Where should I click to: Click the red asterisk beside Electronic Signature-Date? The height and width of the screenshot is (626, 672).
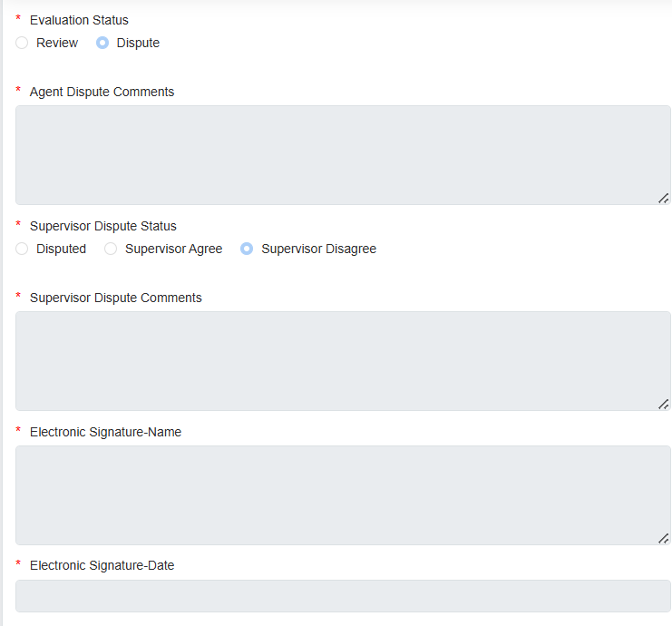pyautogui.click(x=18, y=564)
